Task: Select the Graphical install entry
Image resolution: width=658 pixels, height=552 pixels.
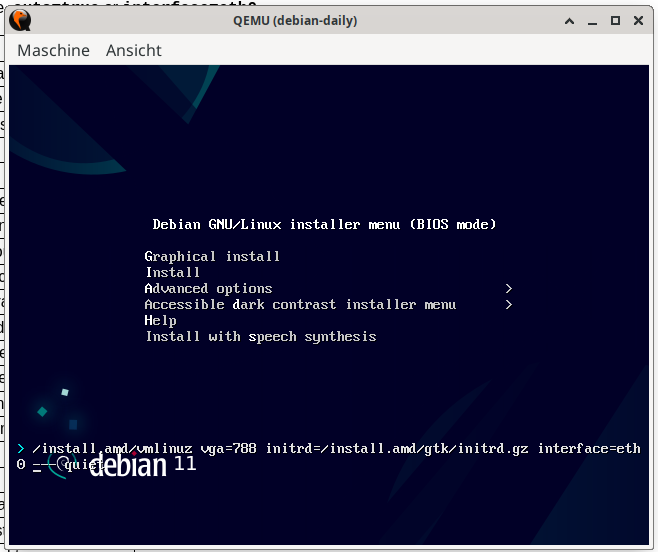Action: pyautogui.click(x=212, y=256)
